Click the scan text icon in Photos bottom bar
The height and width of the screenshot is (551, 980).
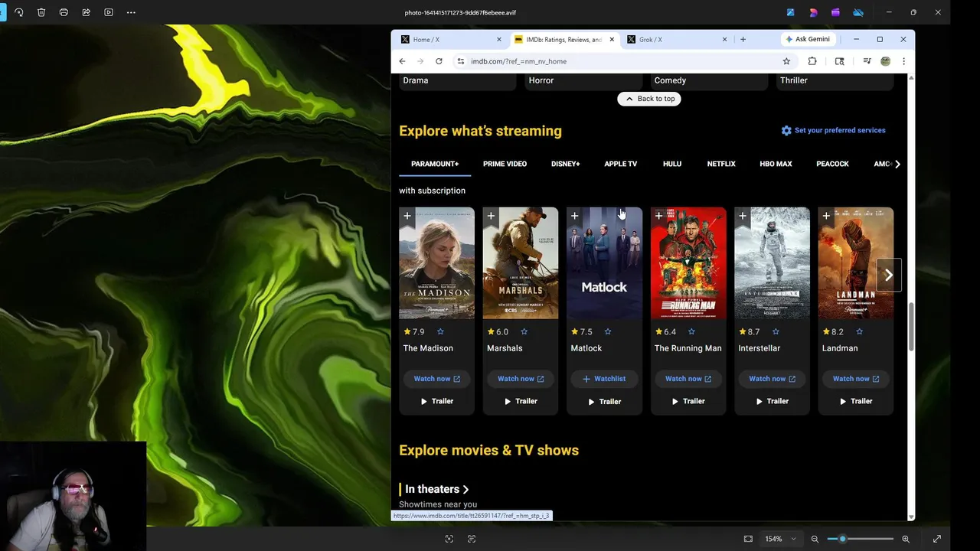point(472,539)
